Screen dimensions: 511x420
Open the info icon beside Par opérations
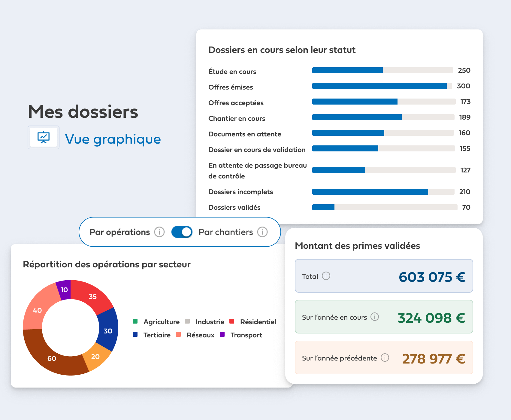tap(160, 232)
